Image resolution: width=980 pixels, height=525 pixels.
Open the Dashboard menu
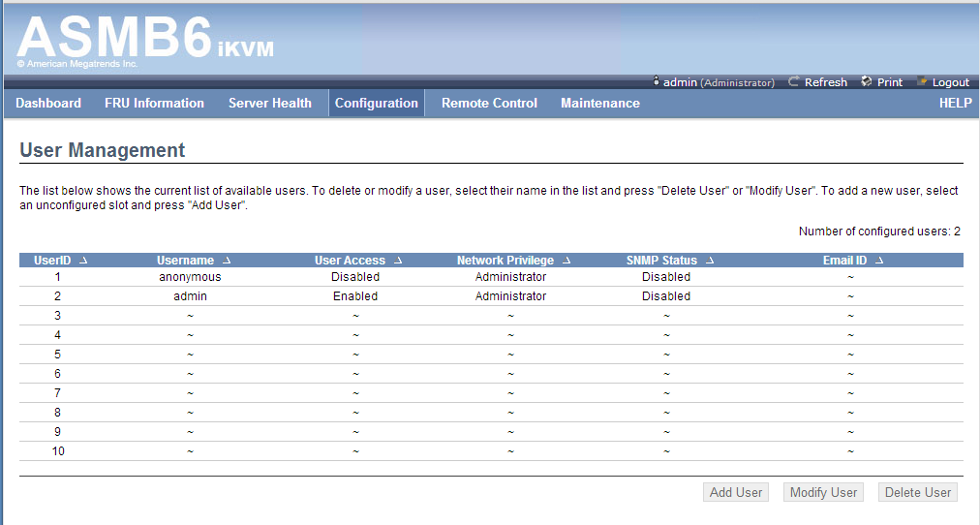click(x=48, y=103)
